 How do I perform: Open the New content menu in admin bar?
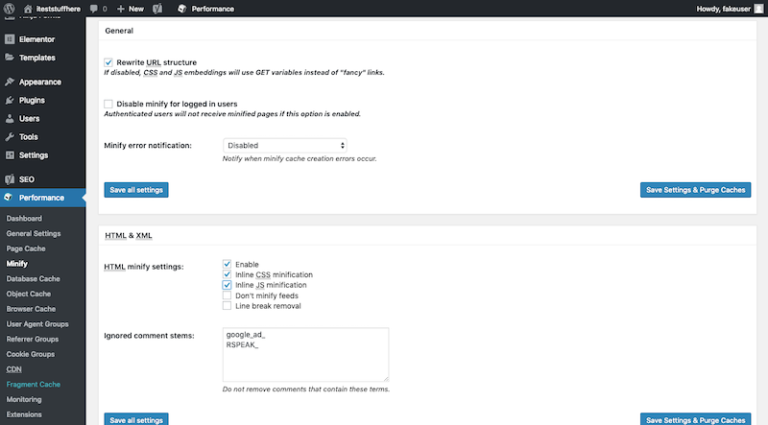[130, 8]
